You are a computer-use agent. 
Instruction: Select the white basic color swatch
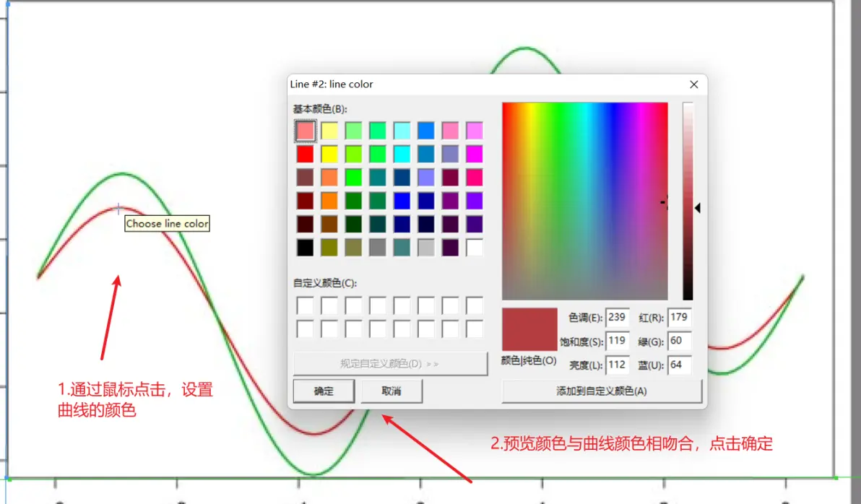pyautogui.click(x=475, y=248)
